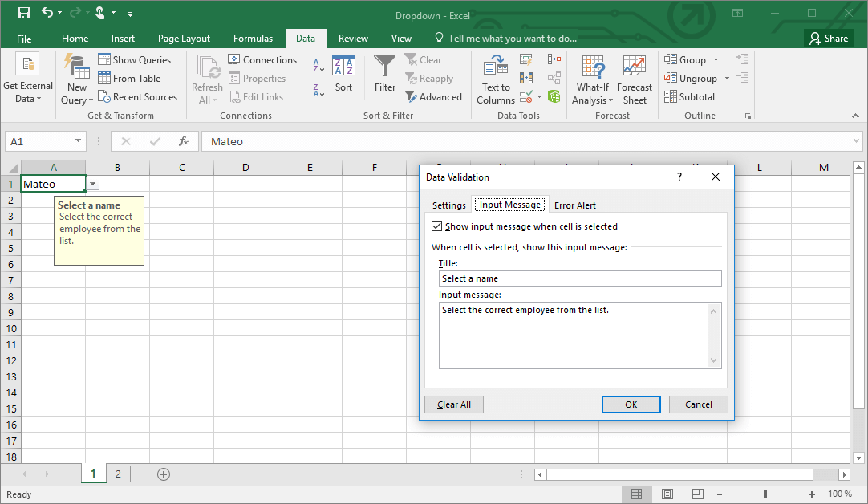This screenshot has height=504, width=868.
Task: Toggle the Filter funnel button
Action: tap(385, 73)
